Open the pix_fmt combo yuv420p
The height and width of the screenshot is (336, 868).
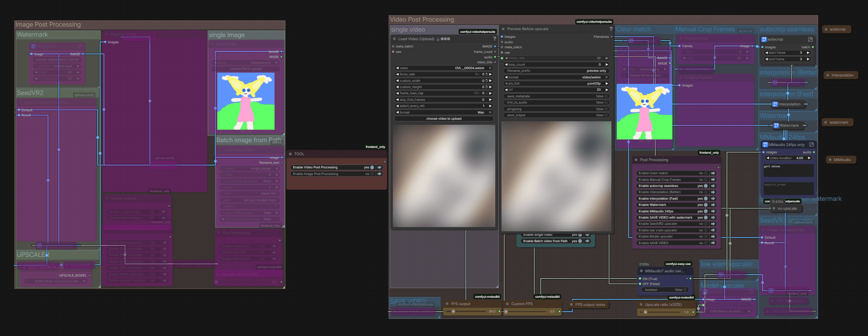coord(557,84)
